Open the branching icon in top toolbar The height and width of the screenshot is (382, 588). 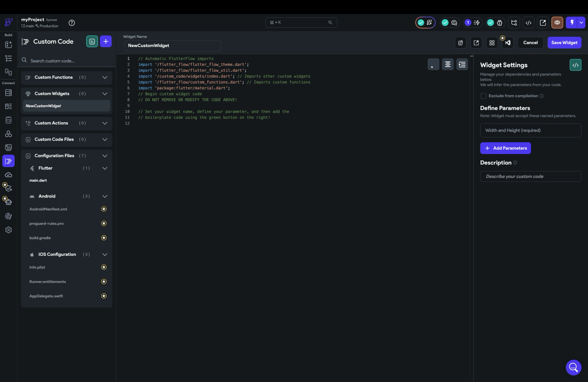pyautogui.click(x=514, y=23)
